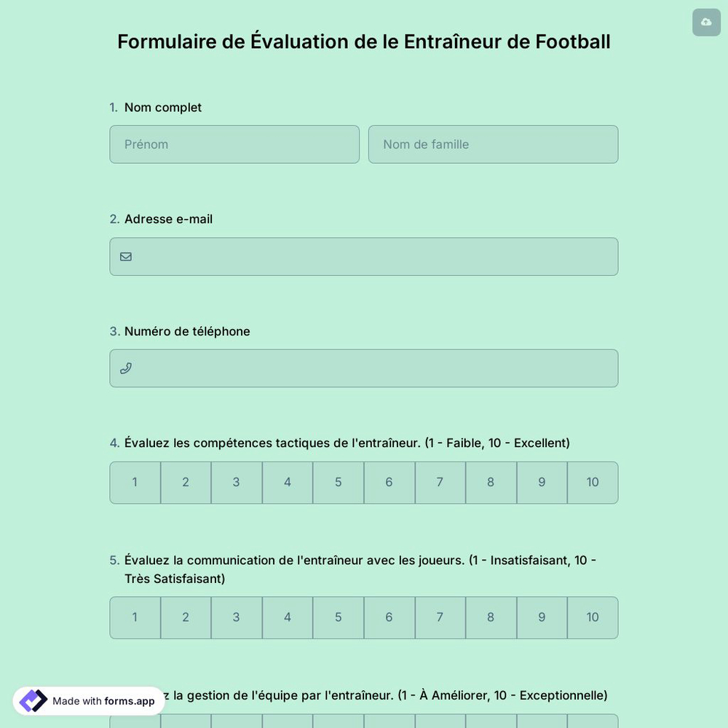728x728 pixels.
Task: Open the 'Made with forms.app' badge
Action: click(87, 701)
